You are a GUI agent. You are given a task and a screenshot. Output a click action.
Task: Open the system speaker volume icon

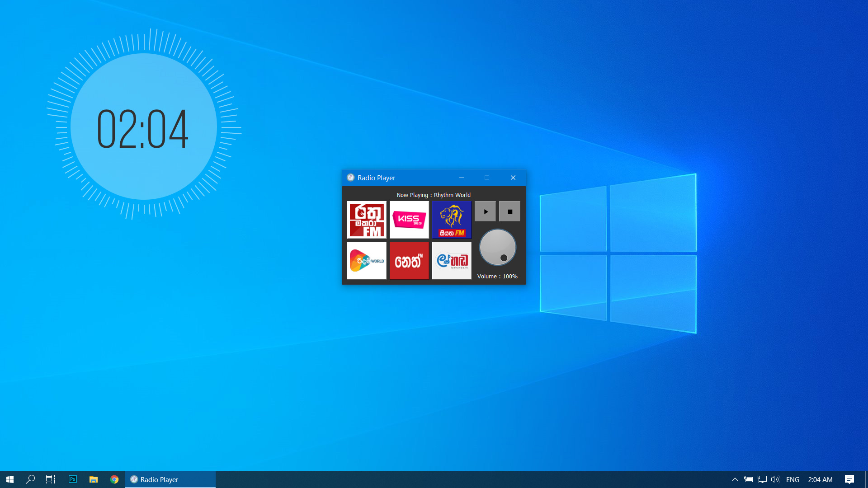[x=775, y=479]
